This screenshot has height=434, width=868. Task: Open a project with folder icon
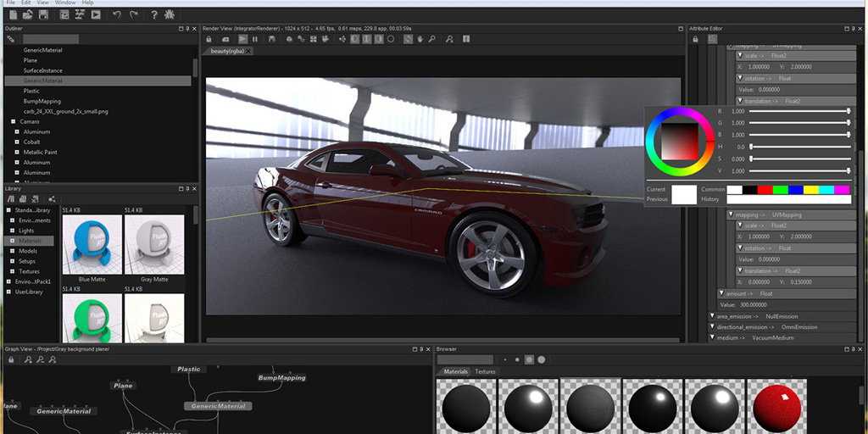pyautogui.click(x=28, y=15)
